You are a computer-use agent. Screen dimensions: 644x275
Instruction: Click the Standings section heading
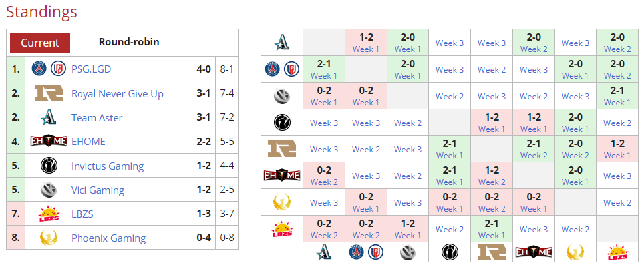(x=41, y=11)
